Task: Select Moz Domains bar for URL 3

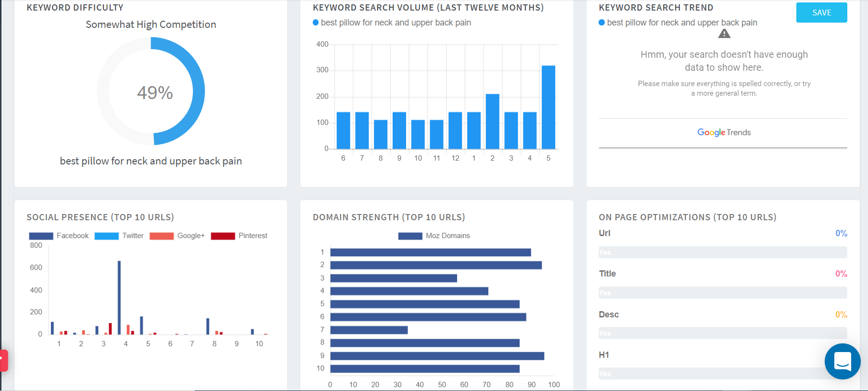Action: pyautogui.click(x=394, y=278)
